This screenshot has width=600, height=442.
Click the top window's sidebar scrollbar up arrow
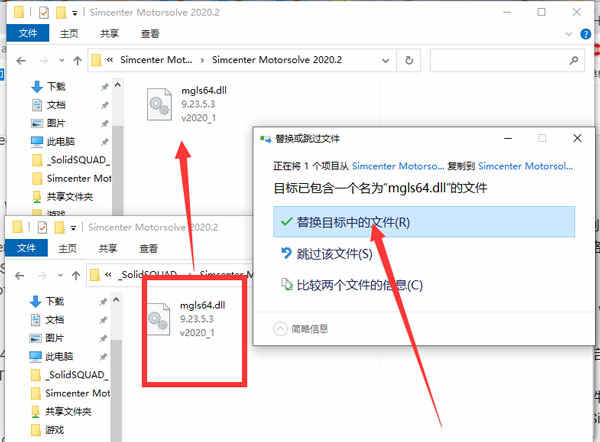point(117,85)
